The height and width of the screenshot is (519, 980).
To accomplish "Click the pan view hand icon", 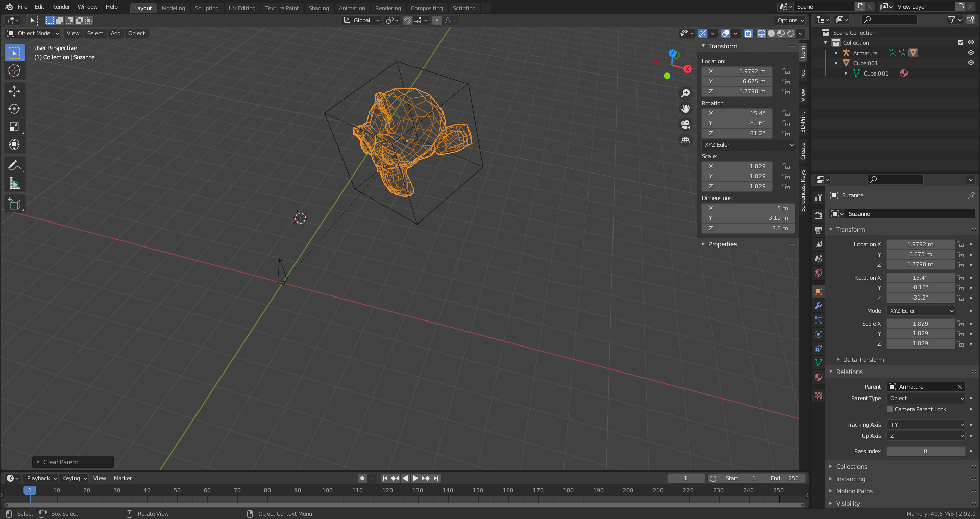I will tap(685, 109).
